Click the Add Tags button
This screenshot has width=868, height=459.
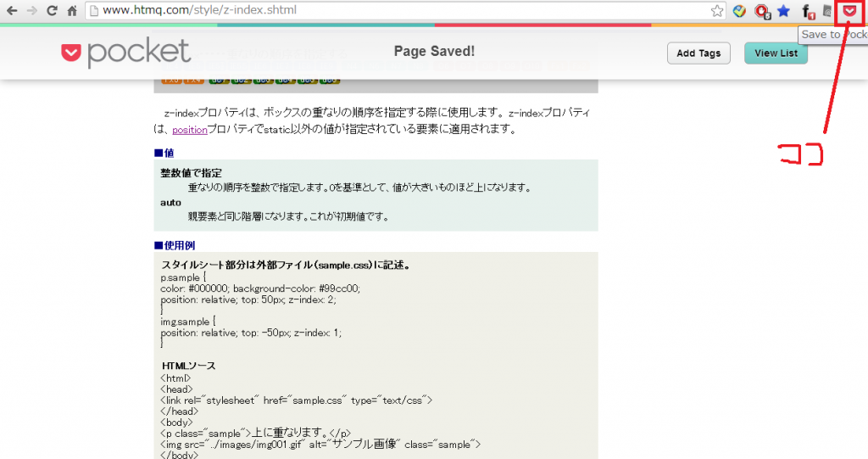[x=698, y=53]
